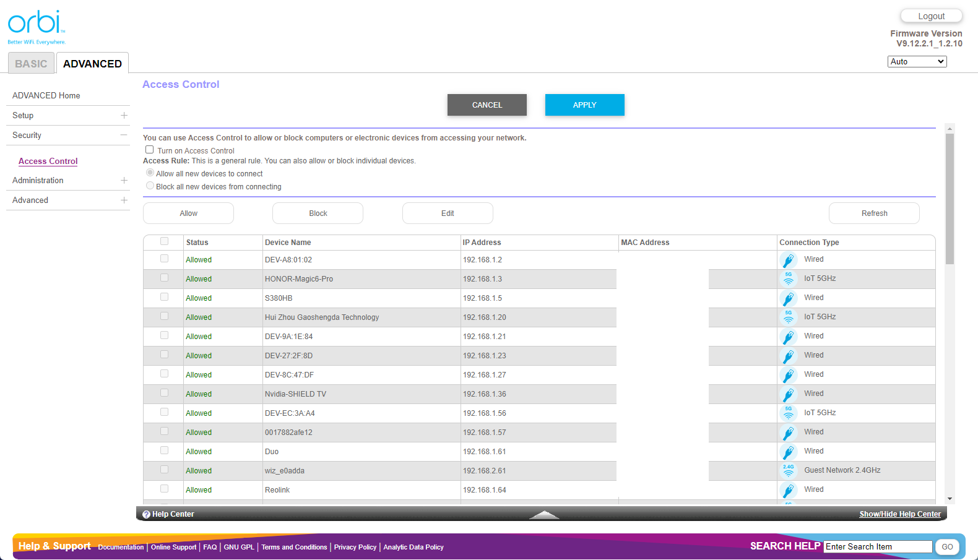
Task: Click the Orbi logo
Action: tap(36, 26)
